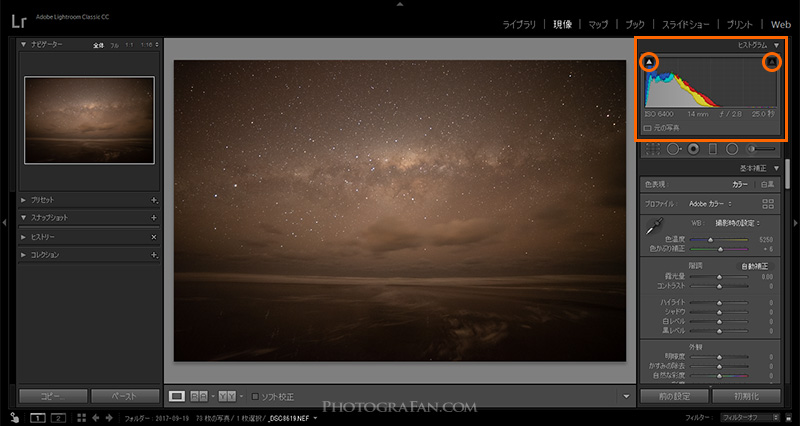This screenshot has width=800, height=426.
Task: Switch to the マップ module
Action: point(598,24)
